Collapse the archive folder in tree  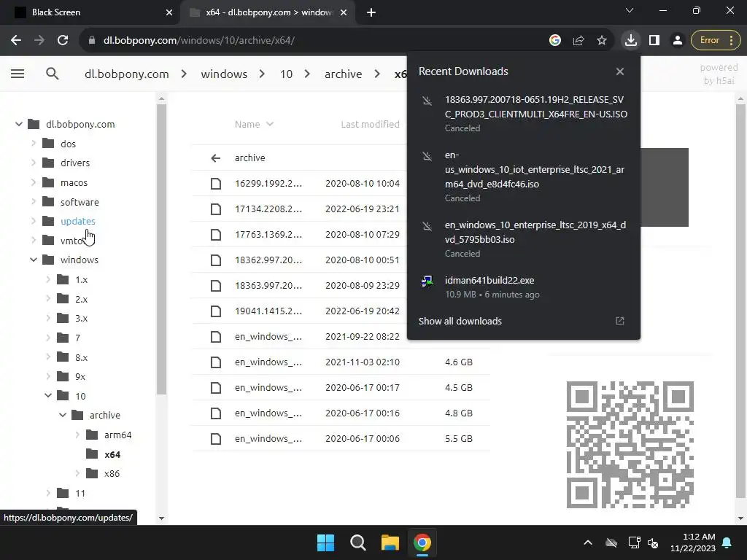[x=63, y=415]
